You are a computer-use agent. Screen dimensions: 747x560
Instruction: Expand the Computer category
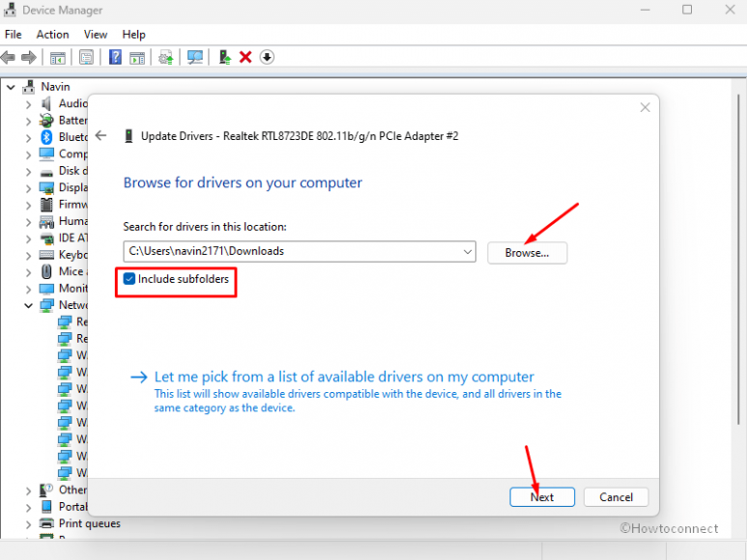coord(28,154)
